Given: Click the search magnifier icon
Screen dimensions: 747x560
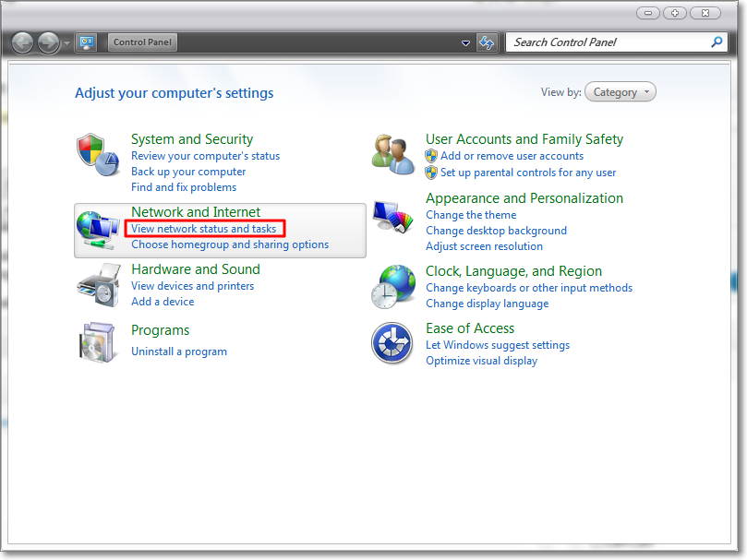Looking at the screenshot, I should (x=716, y=42).
